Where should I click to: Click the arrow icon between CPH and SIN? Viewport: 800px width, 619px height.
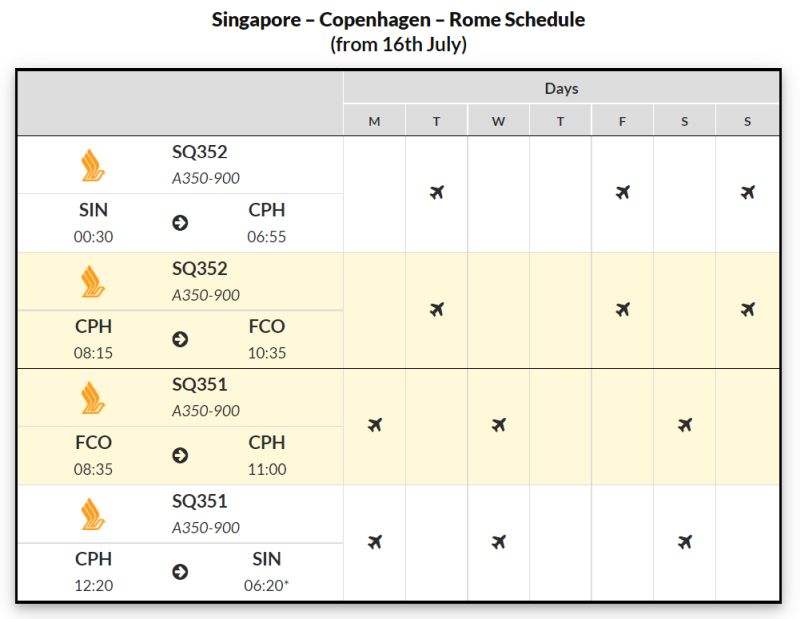(180, 572)
